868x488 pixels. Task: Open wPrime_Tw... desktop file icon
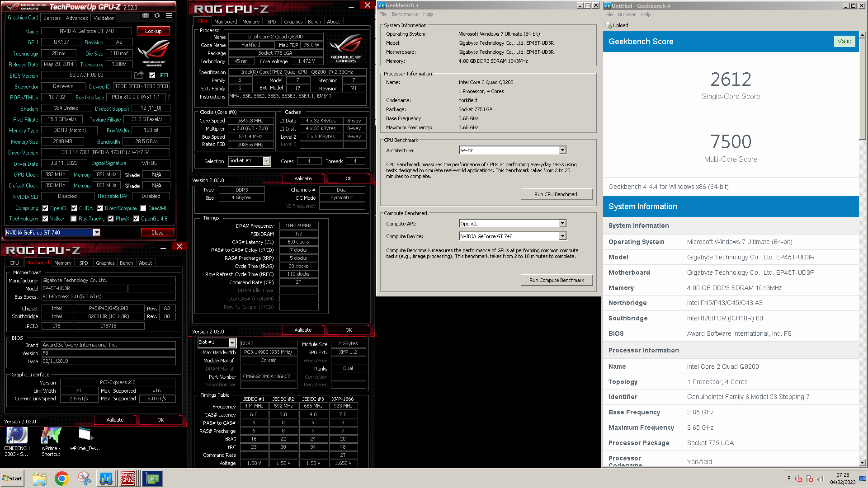[85, 439]
